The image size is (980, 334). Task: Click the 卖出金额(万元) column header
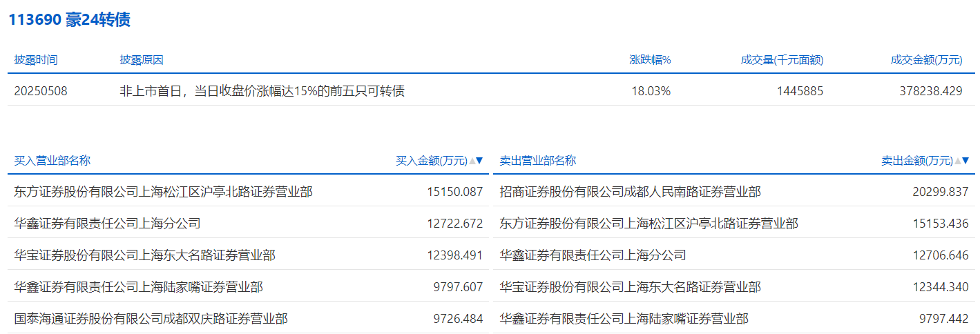916,161
